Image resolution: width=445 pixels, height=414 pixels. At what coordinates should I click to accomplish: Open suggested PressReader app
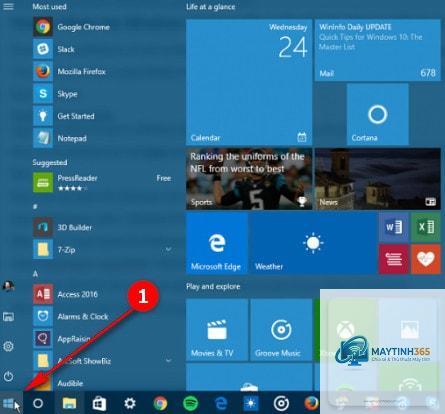click(x=103, y=182)
